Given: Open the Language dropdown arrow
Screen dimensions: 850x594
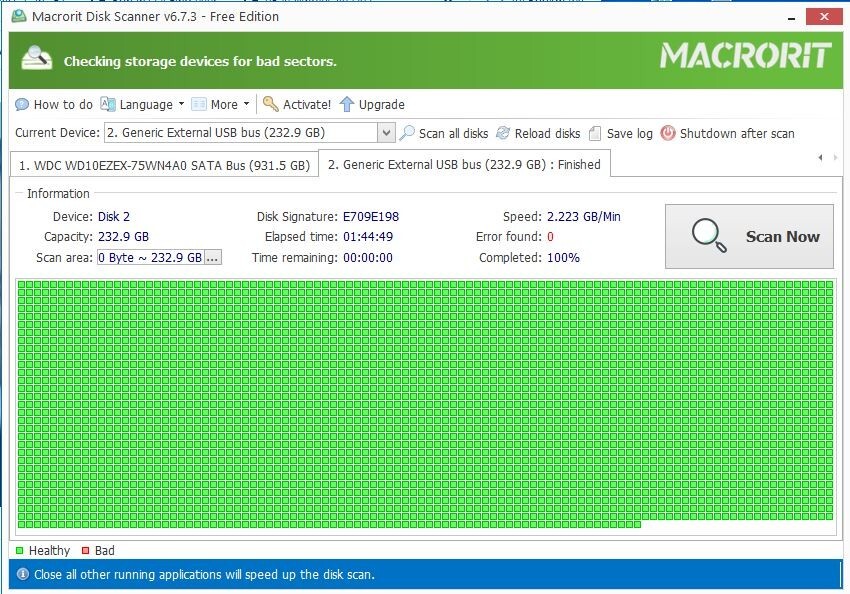Looking at the screenshot, I should click(181, 104).
